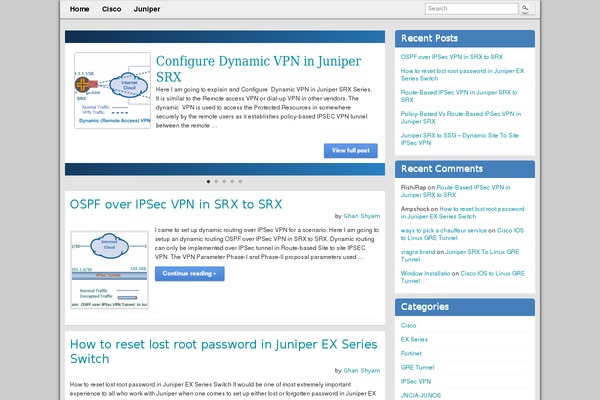Click the Categories widget header
Viewport: 600px width, 400px height.
[x=465, y=307]
